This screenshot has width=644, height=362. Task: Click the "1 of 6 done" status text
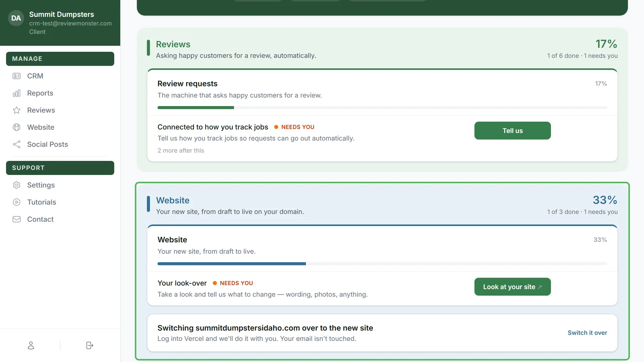(x=563, y=56)
